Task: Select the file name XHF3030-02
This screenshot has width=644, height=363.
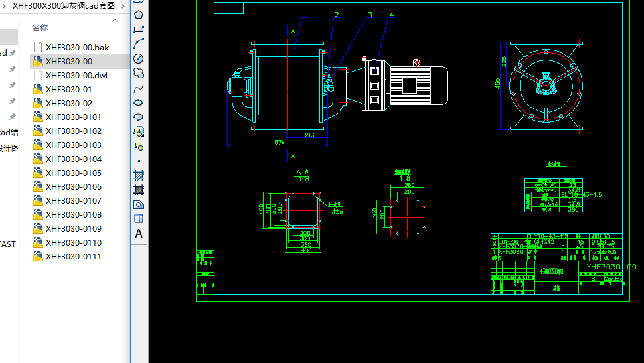Action: click(69, 104)
